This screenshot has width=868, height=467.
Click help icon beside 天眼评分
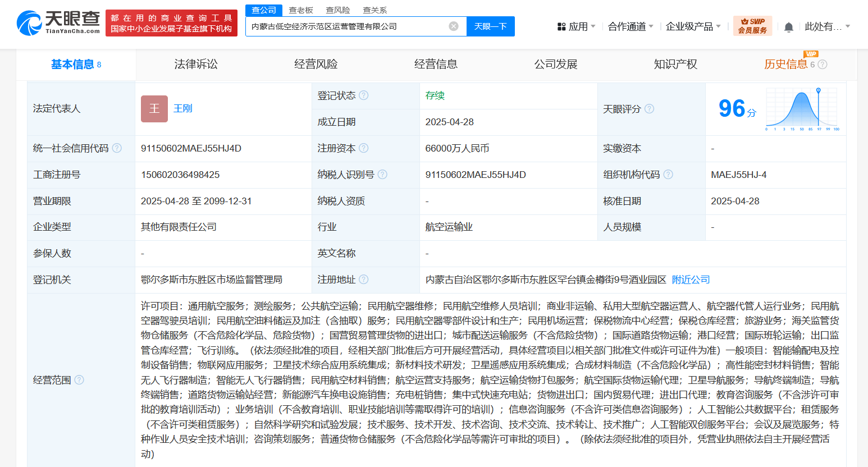tap(649, 109)
